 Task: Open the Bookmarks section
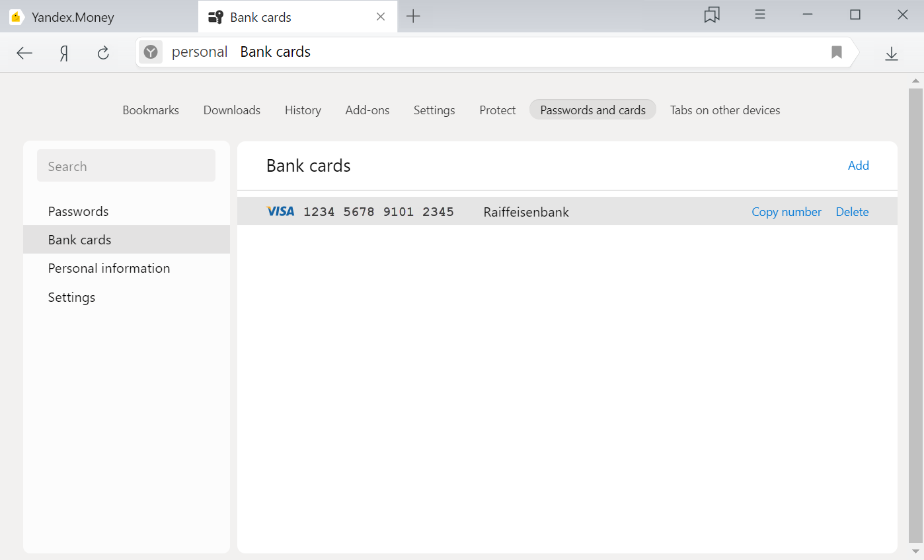click(x=151, y=110)
